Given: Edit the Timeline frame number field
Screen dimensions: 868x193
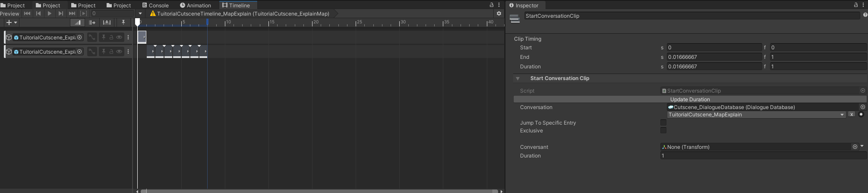Looking at the screenshot, I should [x=112, y=13].
